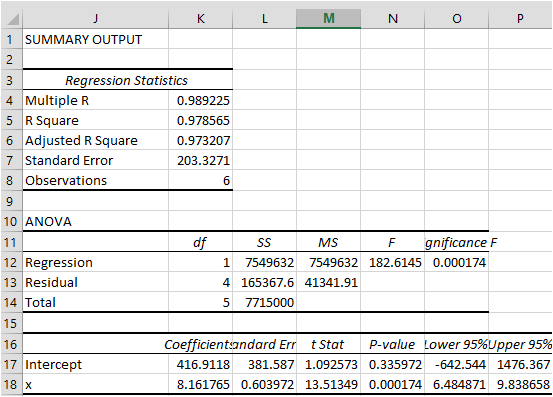The width and height of the screenshot is (553, 397).
Task: Select the Lower 95% header cell
Action: click(x=456, y=344)
